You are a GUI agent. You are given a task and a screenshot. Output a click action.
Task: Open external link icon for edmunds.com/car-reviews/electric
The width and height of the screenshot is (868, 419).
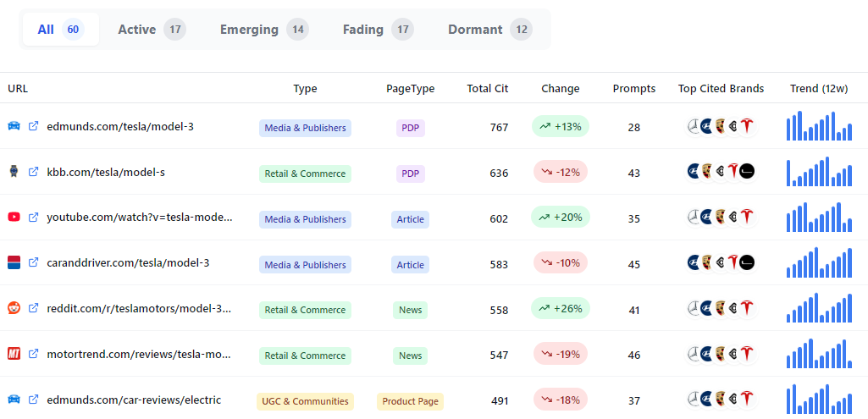(34, 400)
